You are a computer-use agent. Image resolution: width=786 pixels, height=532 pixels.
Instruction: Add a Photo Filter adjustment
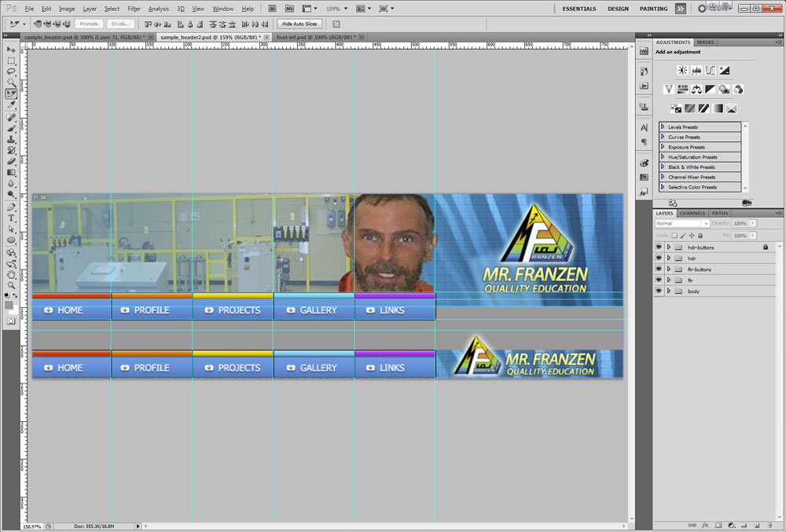[724, 89]
